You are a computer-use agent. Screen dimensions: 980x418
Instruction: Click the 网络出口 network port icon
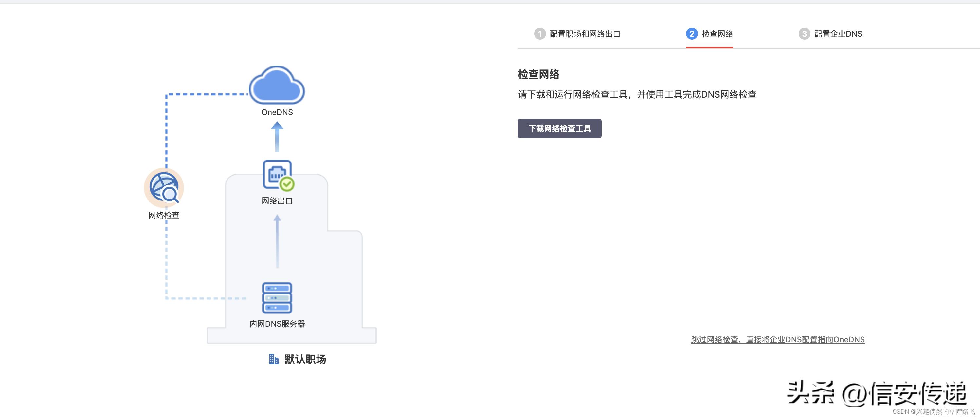click(x=279, y=175)
